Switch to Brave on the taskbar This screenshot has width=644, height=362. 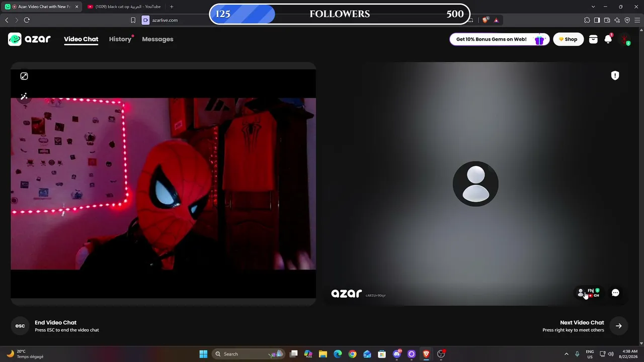tap(426, 354)
